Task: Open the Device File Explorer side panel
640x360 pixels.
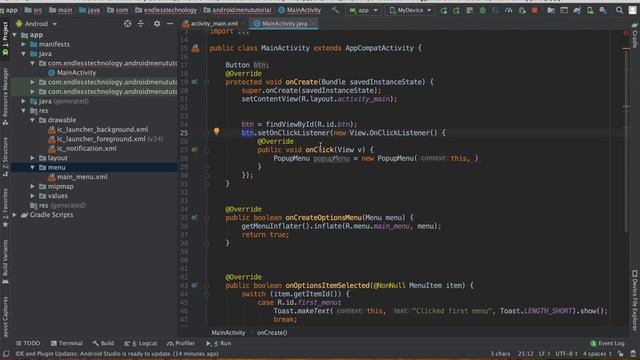Action: pyautogui.click(x=635, y=300)
